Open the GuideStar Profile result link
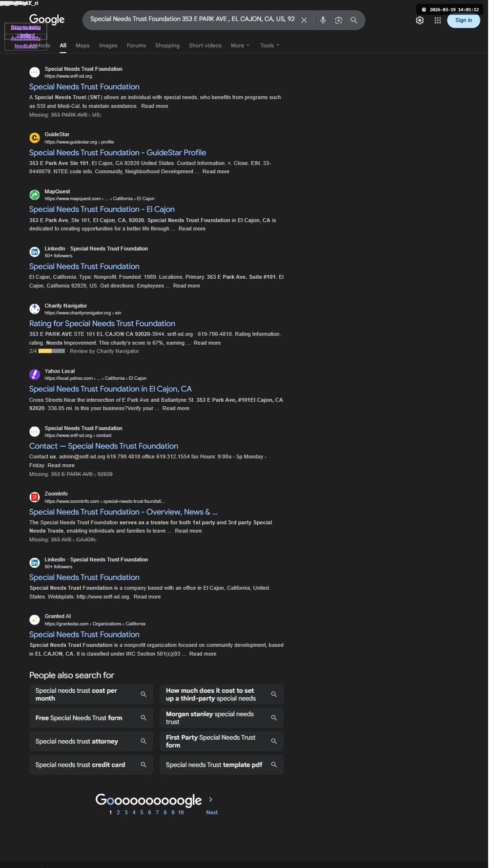The image size is (494, 868). 118,153
